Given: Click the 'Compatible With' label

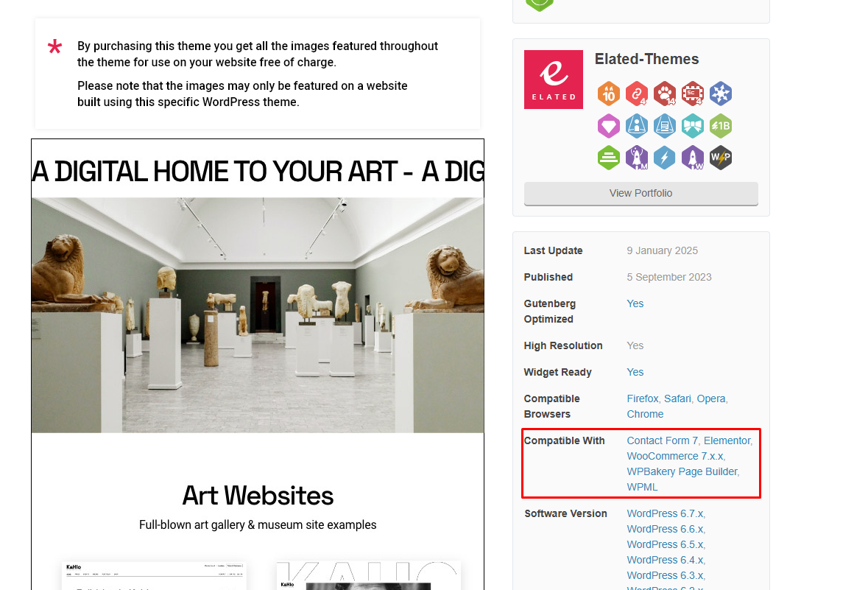Looking at the screenshot, I should click(564, 441).
